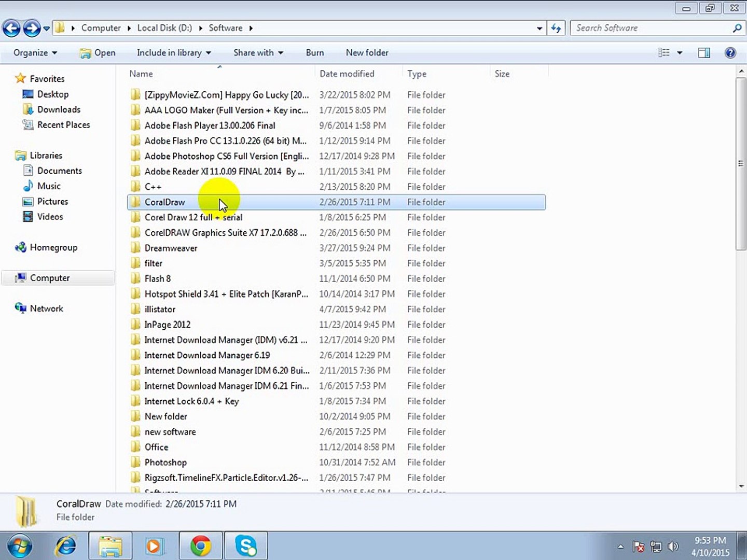The width and height of the screenshot is (747, 560).
Task: Click the Search Software input field
Action: tap(651, 28)
